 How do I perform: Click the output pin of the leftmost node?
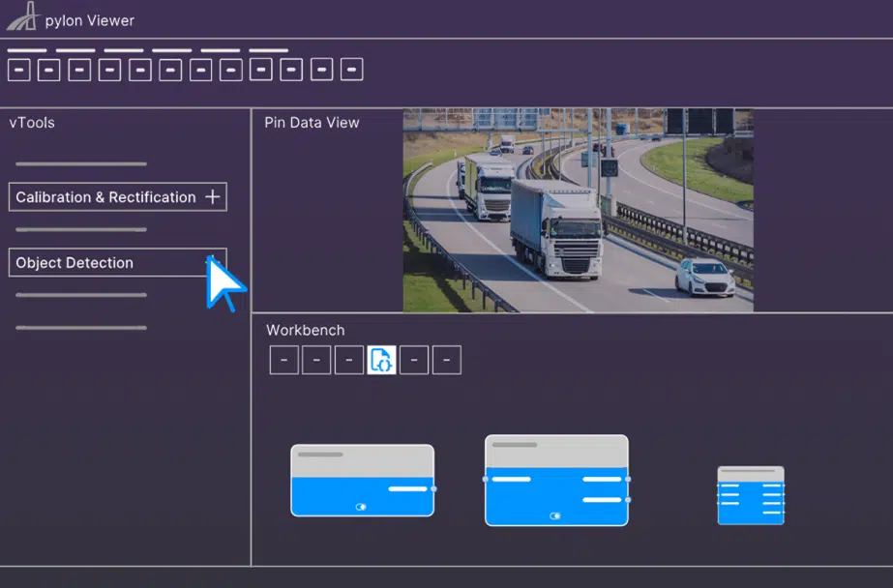434,489
